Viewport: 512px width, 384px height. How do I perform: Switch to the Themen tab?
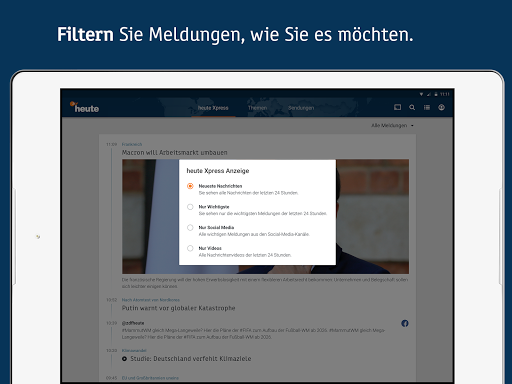click(x=257, y=108)
